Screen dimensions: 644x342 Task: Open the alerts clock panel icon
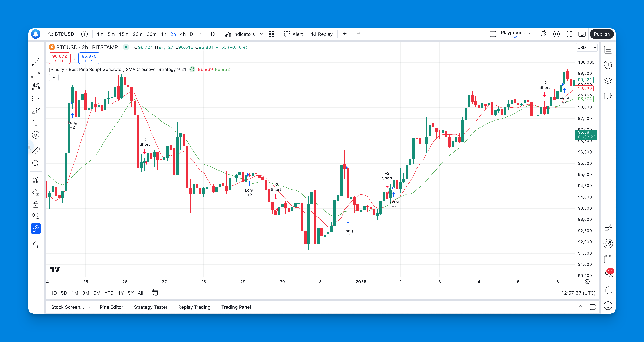(x=608, y=65)
